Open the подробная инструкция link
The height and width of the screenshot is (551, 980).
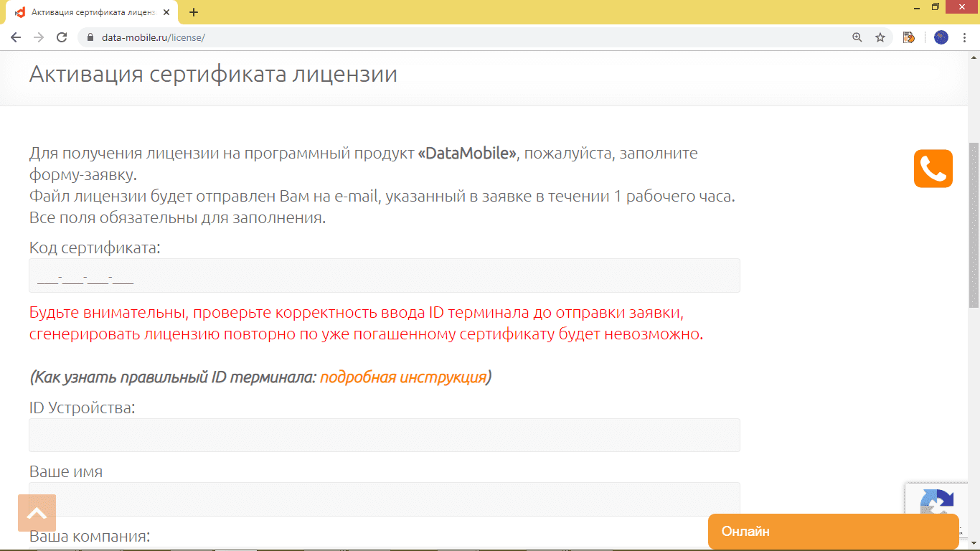coord(403,377)
